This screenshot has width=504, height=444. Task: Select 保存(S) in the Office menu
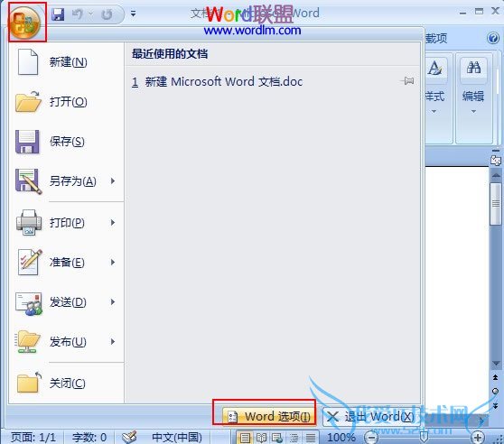click(x=66, y=142)
